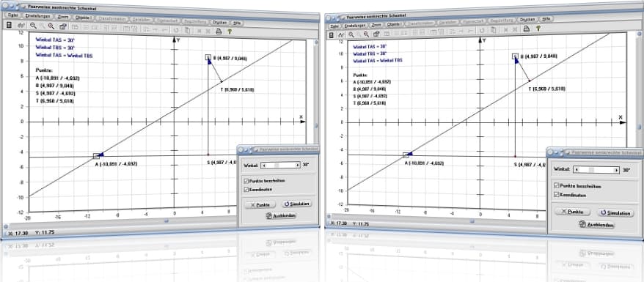Click the printer icon in the right window toolbar

pos(526,29)
